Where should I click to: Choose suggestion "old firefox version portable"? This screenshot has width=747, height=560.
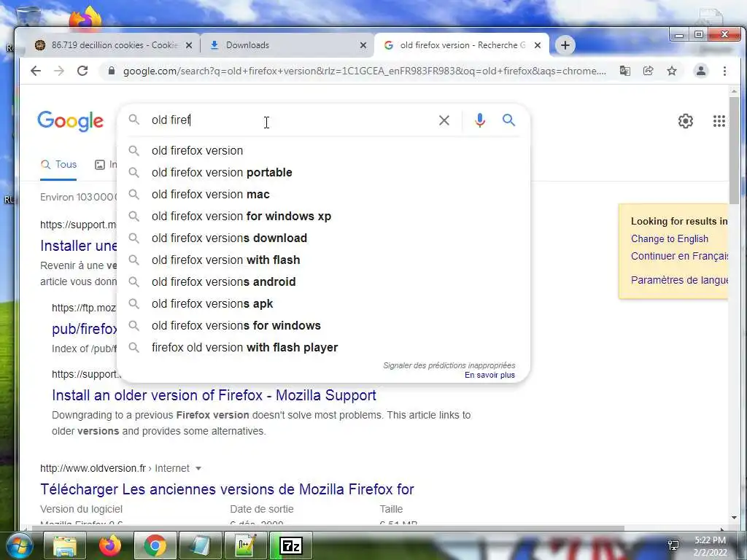[323, 172]
